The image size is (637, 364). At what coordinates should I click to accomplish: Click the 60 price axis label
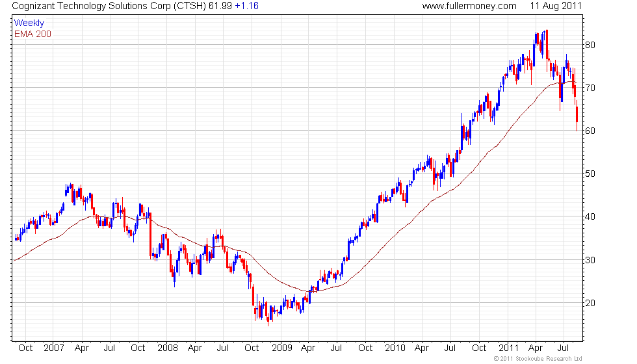(x=590, y=131)
